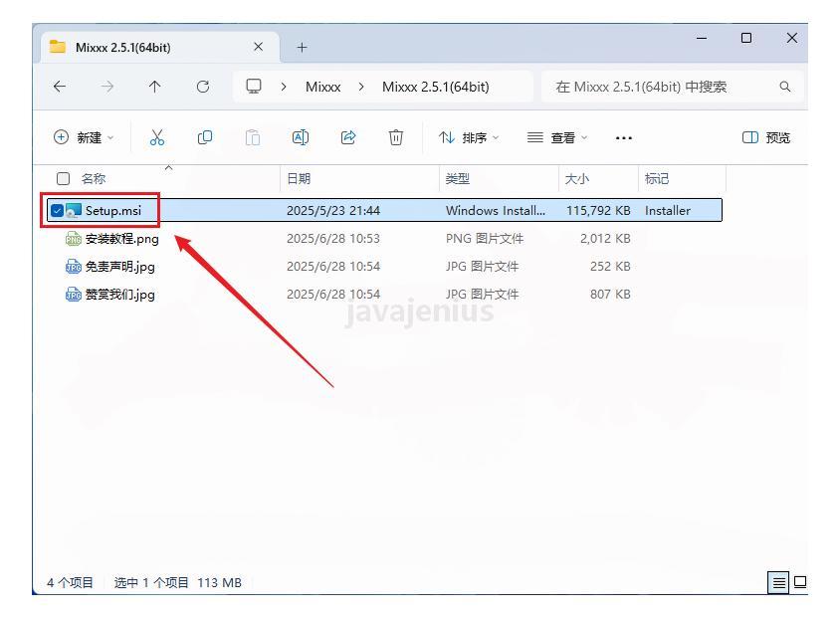This screenshot has width=840, height=619.
Task: Click the search magnifier icon
Action: point(785,87)
